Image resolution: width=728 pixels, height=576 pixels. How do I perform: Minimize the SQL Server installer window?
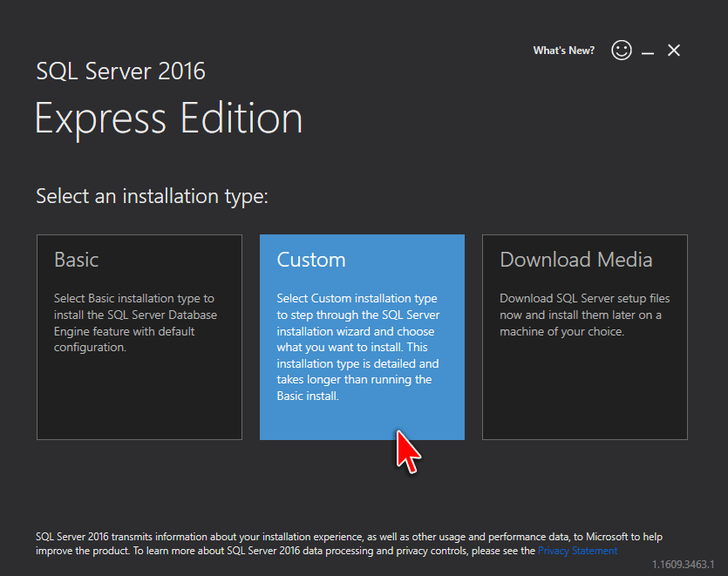pyautogui.click(x=648, y=53)
